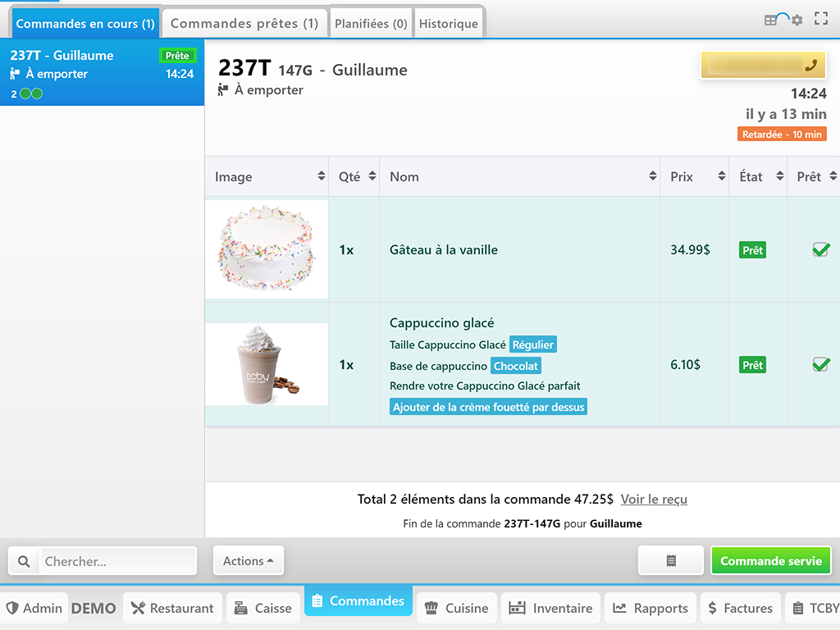Go to the Caisse register module

point(262,608)
